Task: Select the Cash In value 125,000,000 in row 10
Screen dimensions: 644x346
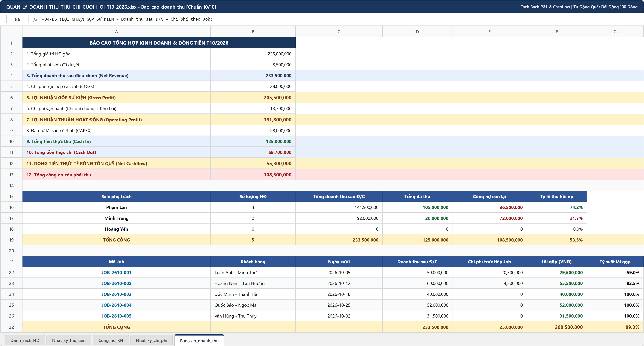Action: (253, 141)
